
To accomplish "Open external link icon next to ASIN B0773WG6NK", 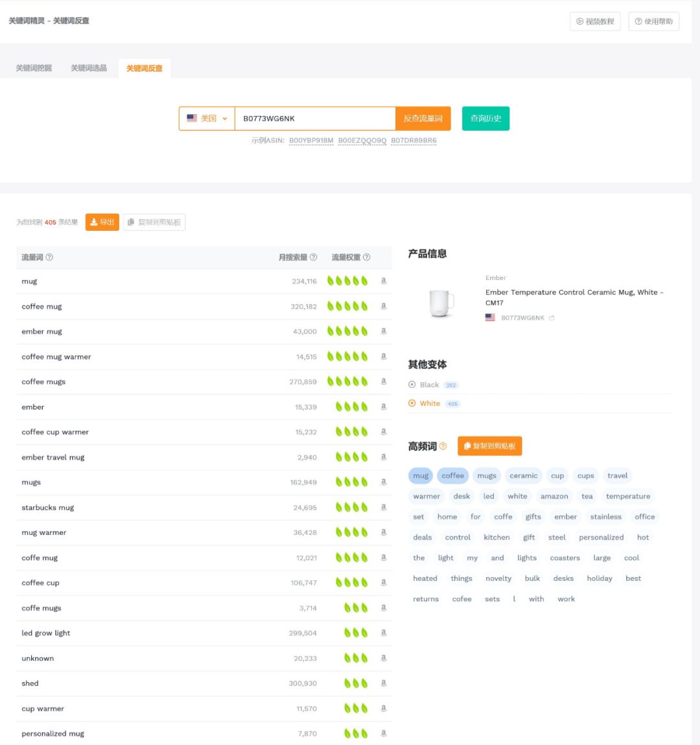I will tap(552, 317).
